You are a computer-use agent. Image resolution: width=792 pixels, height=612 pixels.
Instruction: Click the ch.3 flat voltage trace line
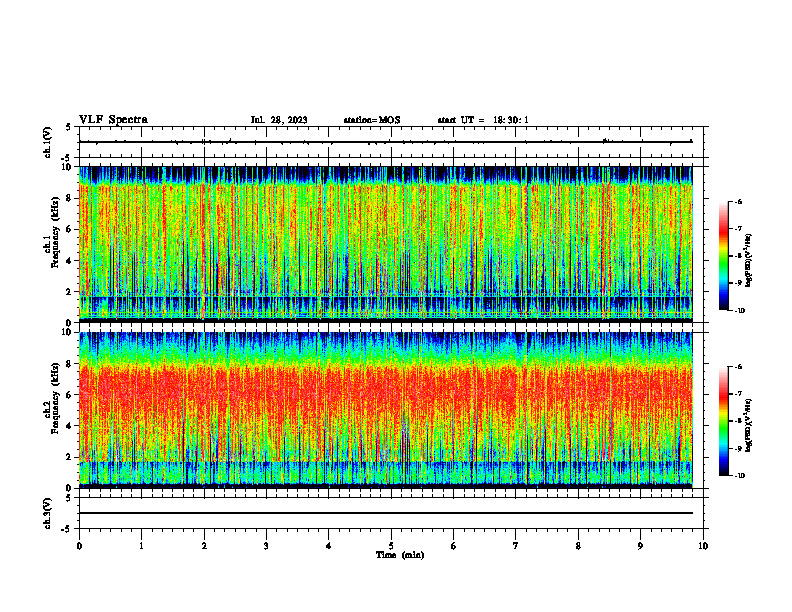click(386, 513)
